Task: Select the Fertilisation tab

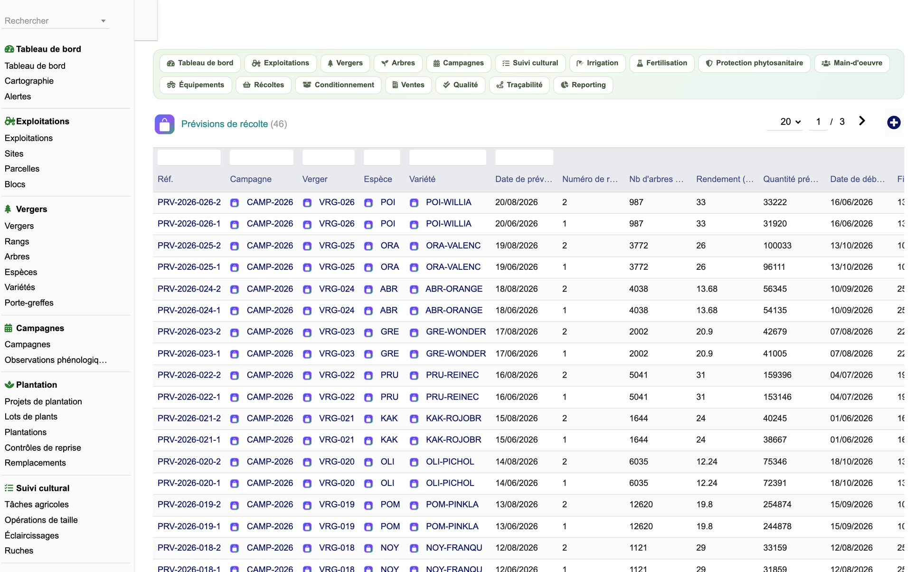Action: (661, 63)
